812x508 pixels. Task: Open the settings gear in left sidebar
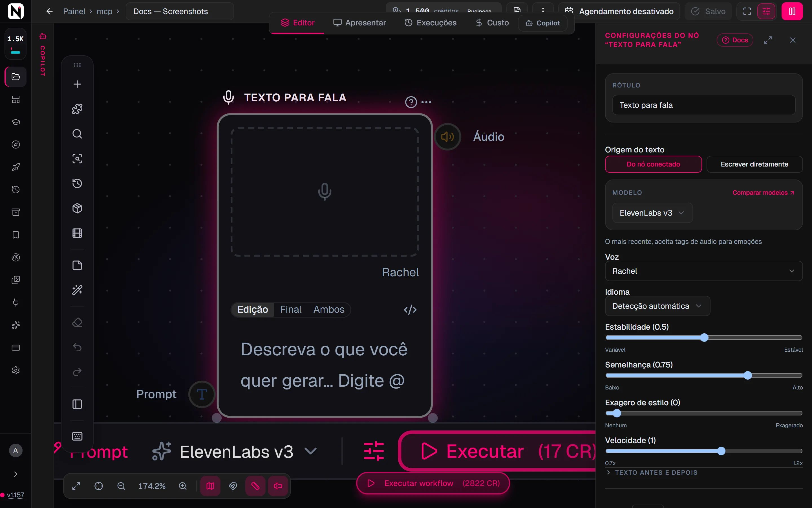click(x=16, y=370)
